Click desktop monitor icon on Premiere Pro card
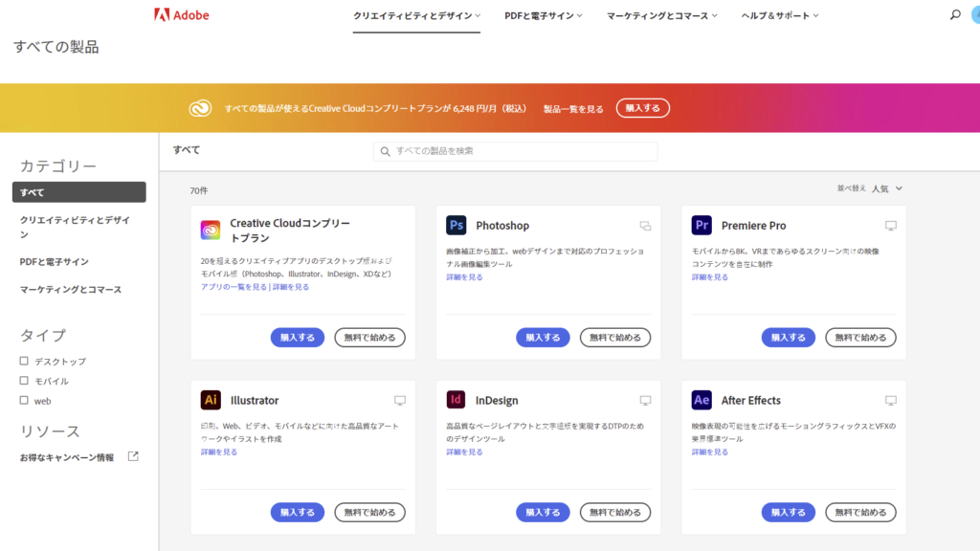This screenshot has height=551, width=980. coord(891,226)
